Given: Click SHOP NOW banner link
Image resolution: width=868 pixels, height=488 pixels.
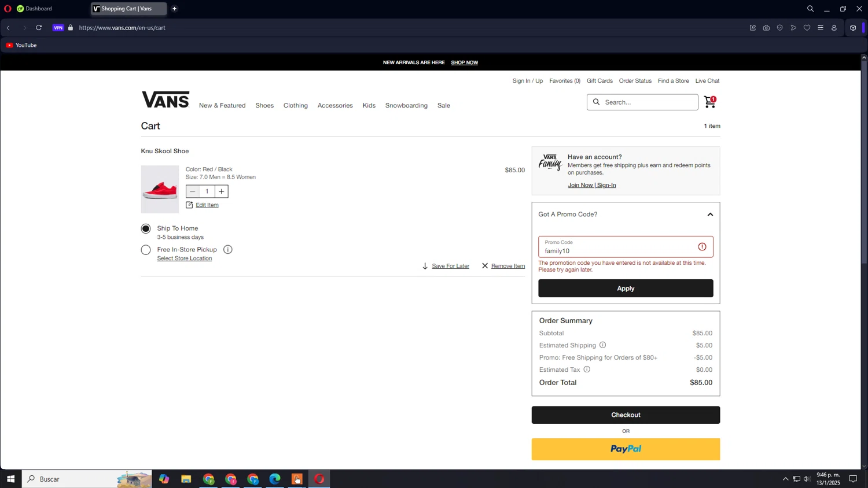Looking at the screenshot, I should click(x=465, y=62).
